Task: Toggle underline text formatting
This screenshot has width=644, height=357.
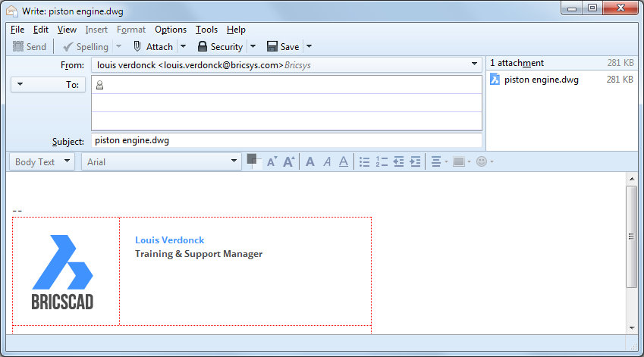Action: (x=344, y=161)
